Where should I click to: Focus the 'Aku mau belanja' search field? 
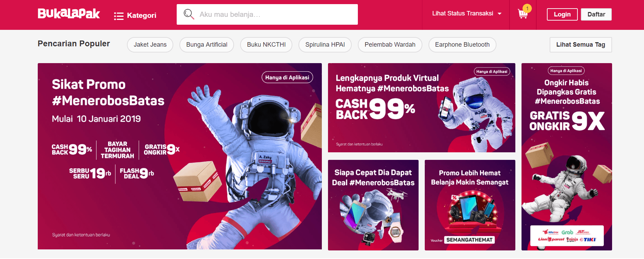267,14
